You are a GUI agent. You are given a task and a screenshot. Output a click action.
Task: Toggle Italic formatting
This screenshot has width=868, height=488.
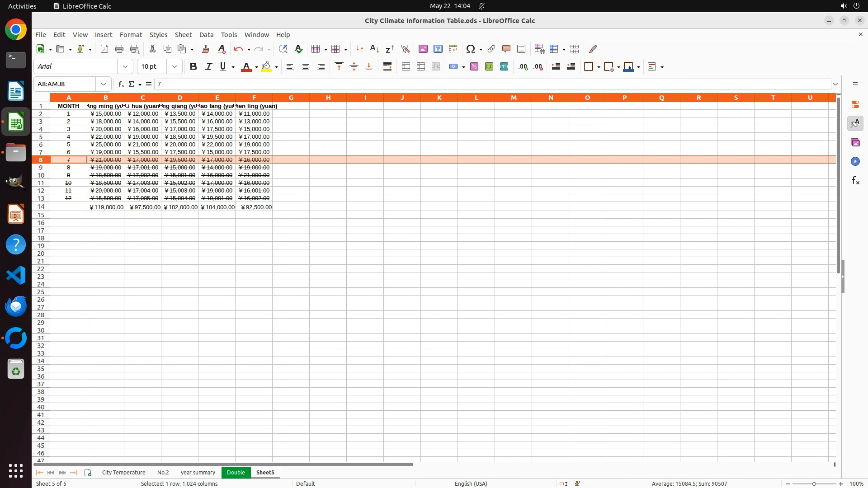tap(208, 66)
